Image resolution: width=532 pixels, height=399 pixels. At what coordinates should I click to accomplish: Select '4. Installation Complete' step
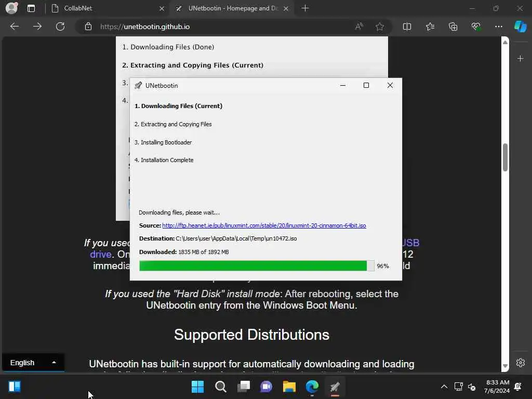[x=164, y=160]
